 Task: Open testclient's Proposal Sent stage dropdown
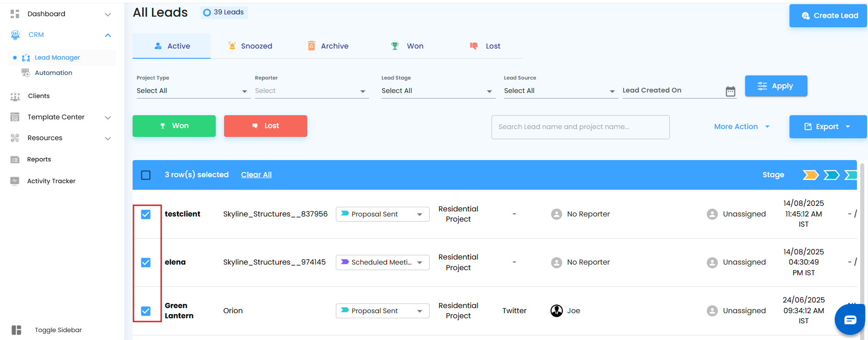click(x=382, y=214)
